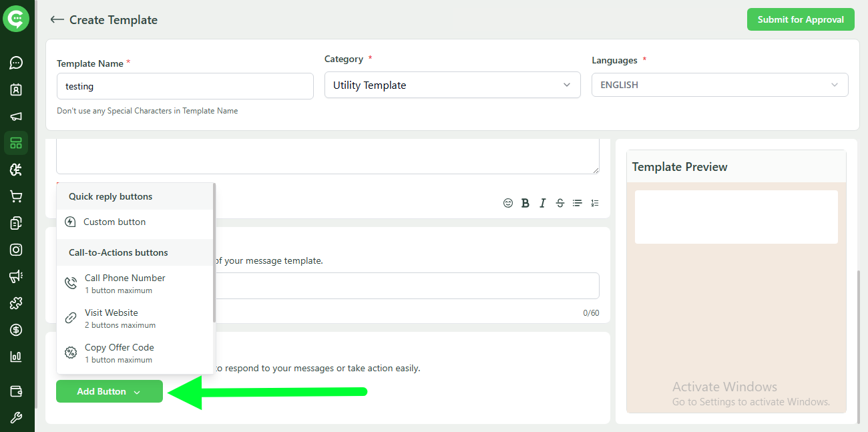868x432 pixels.
Task: Open the Instagram section from sidebar
Action: pyautogui.click(x=16, y=249)
